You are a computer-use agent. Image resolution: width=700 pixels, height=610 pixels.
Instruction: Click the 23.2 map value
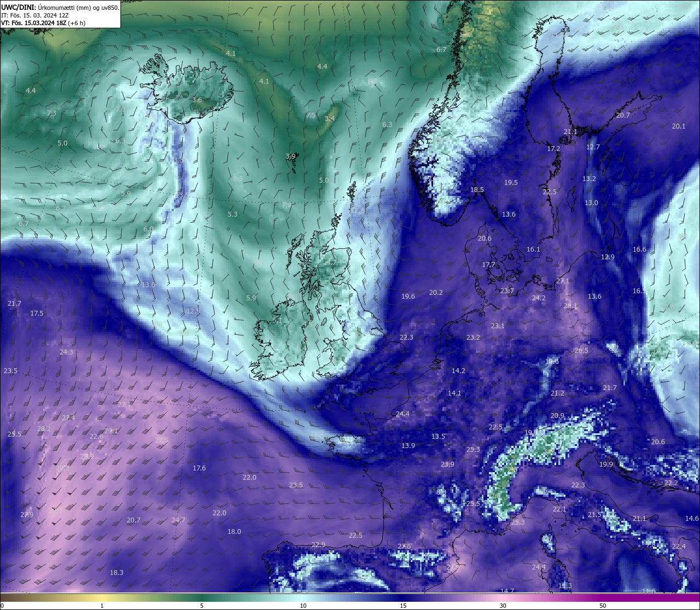pos(473,338)
